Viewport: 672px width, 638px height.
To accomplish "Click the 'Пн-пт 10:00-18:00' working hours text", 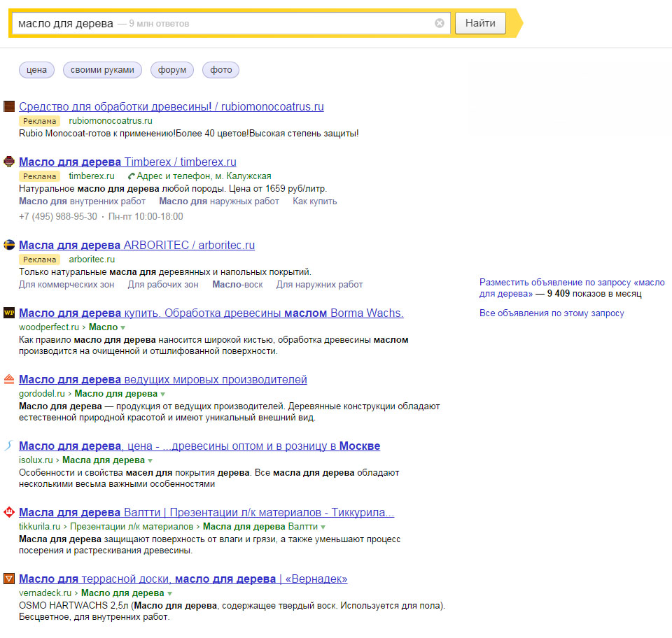I will (x=146, y=217).
